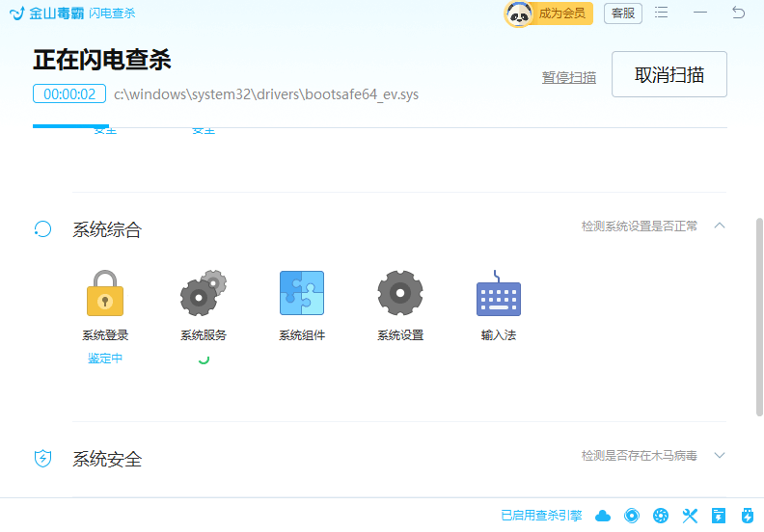Open 客服 customer service
The width and height of the screenshot is (764, 532).
(622, 13)
